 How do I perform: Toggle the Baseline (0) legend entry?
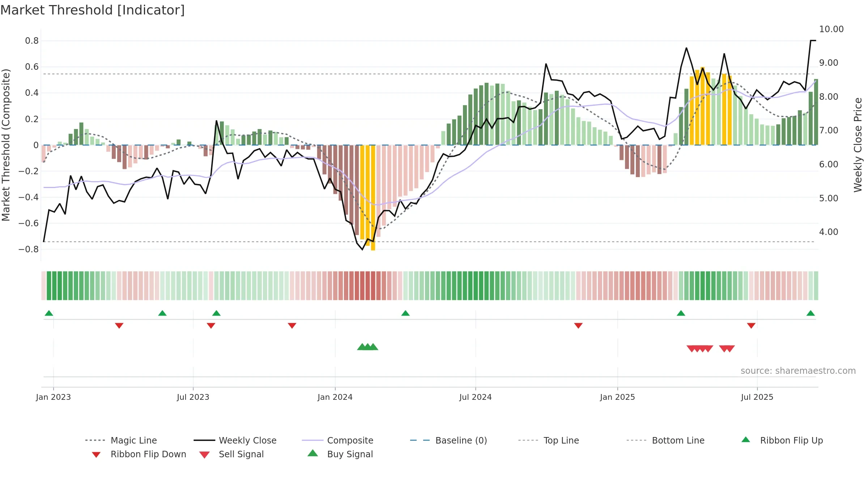coord(448,440)
